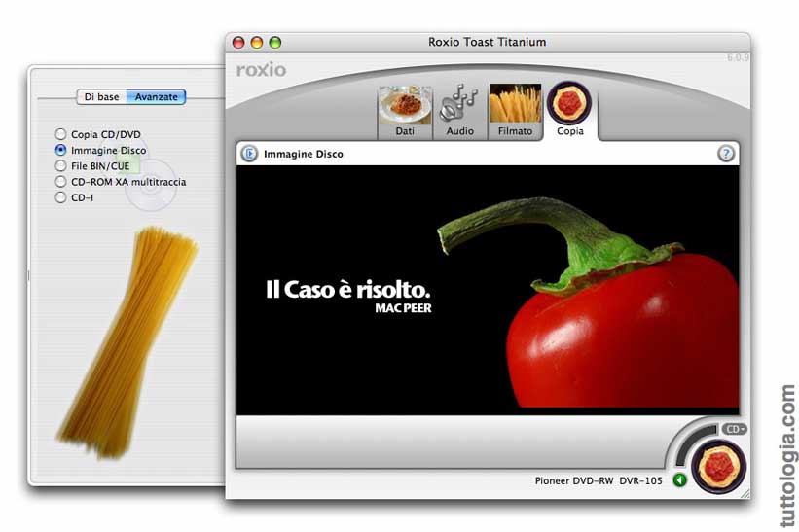Click the roxio logo
The image size is (799, 532).
click(262, 70)
